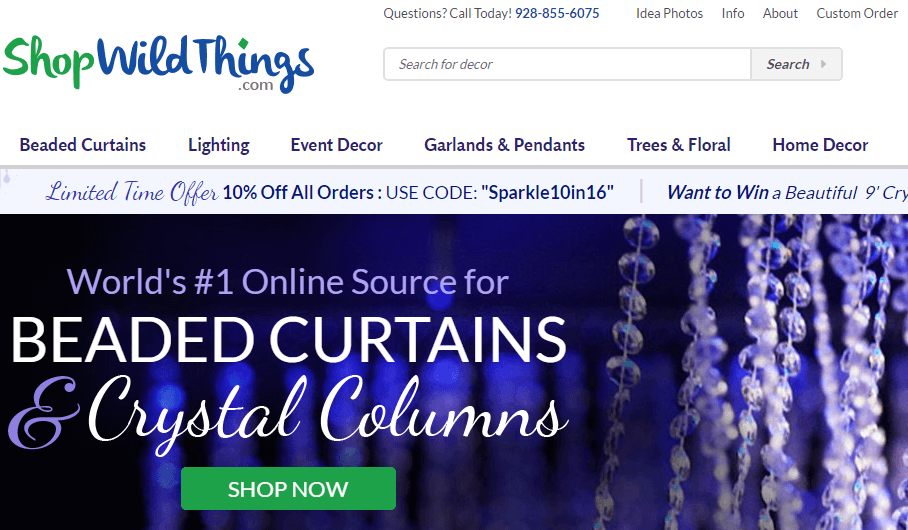Select the Trees & Floral menu item
Viewport: 908px width, 530px height.
pos(679,145)
